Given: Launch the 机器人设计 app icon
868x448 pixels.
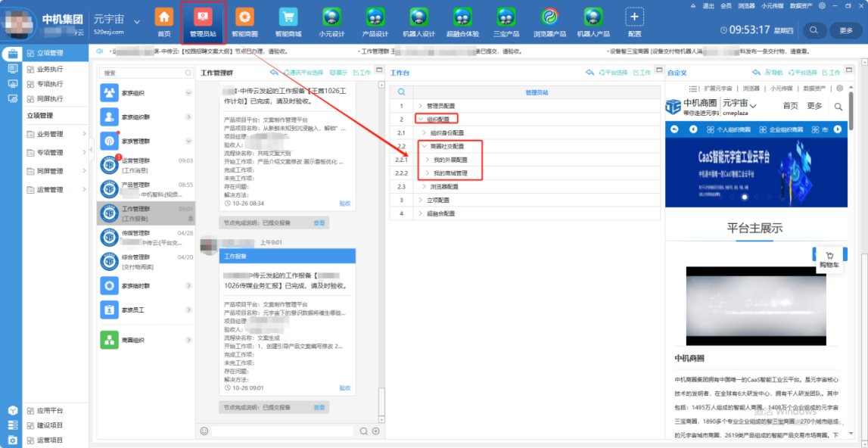Looking at the screenshot, I should point(418,17).
